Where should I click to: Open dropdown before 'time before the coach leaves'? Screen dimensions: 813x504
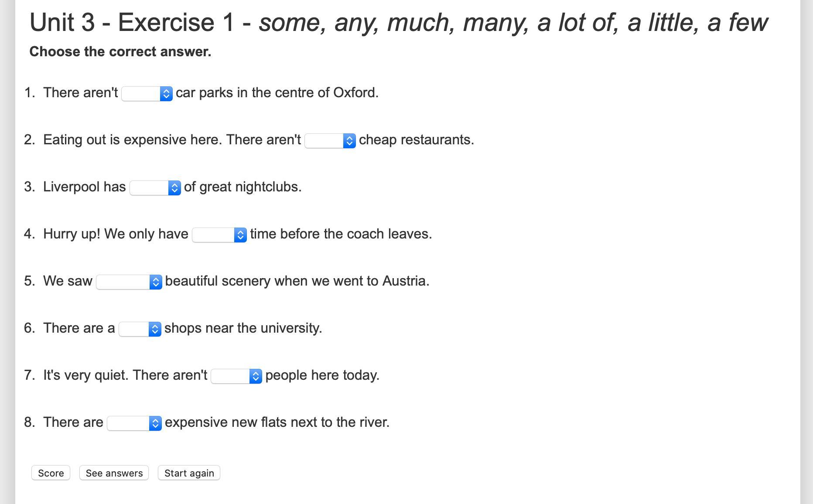click(219, 235)
